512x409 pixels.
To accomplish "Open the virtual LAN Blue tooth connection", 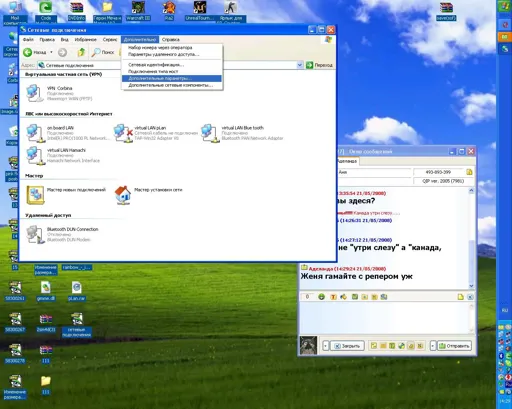I will click(x=210, y=133).
